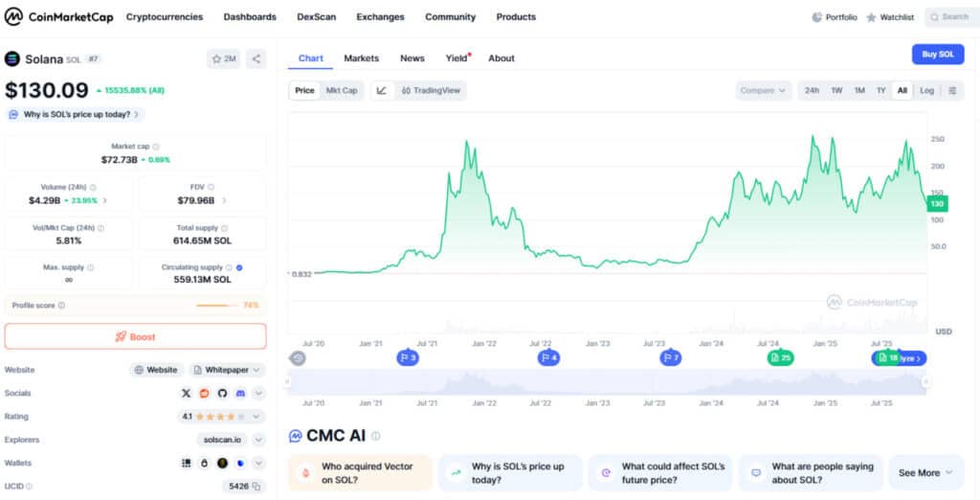Click the info icon beside Circulating supply

[229, 267]
